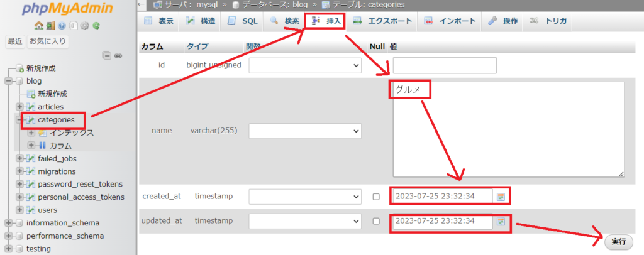
Task: Open calendar picker for updated_at
Action: (x=500, y=222)
